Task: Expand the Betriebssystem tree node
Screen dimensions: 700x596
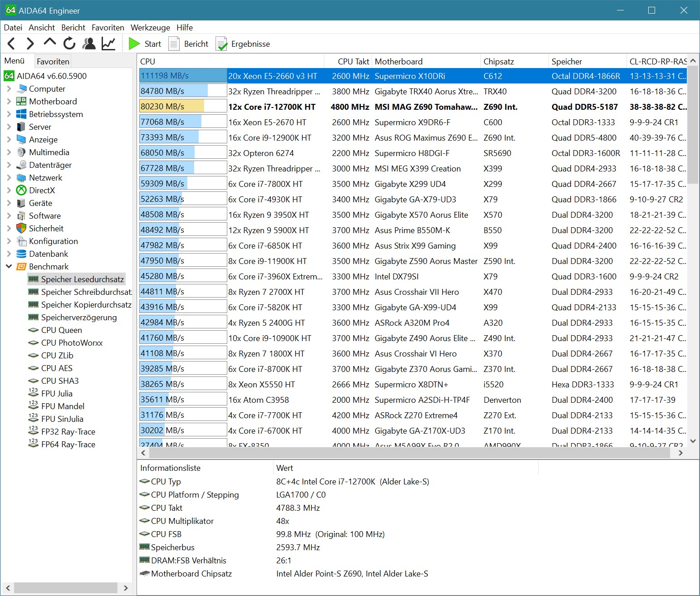Action: (9, 114)
